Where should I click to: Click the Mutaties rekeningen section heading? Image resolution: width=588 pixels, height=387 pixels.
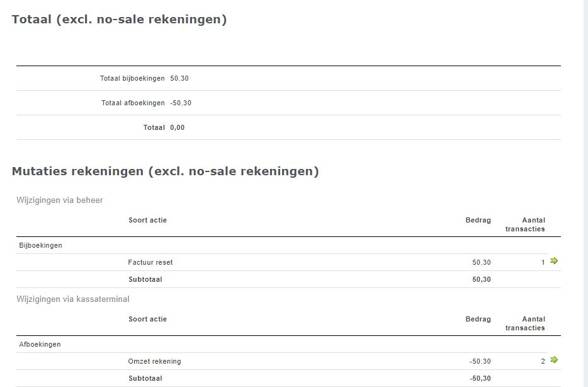point(166,171)
